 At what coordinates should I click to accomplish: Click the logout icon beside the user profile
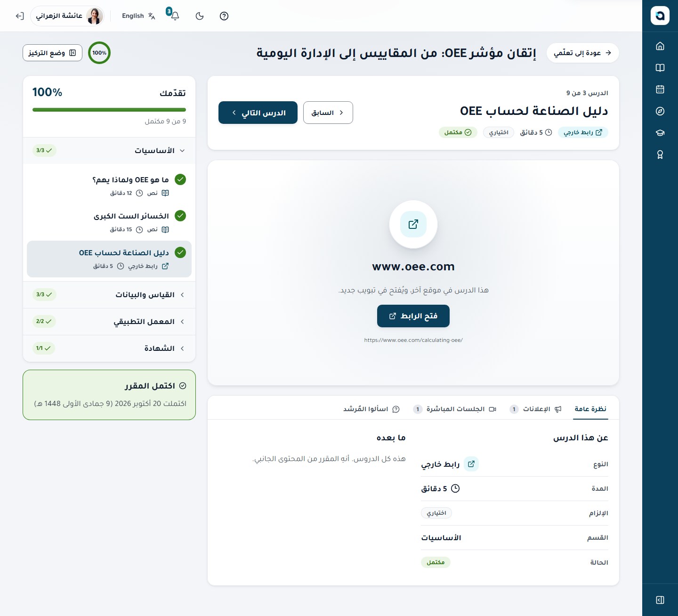tap(20, 16)
